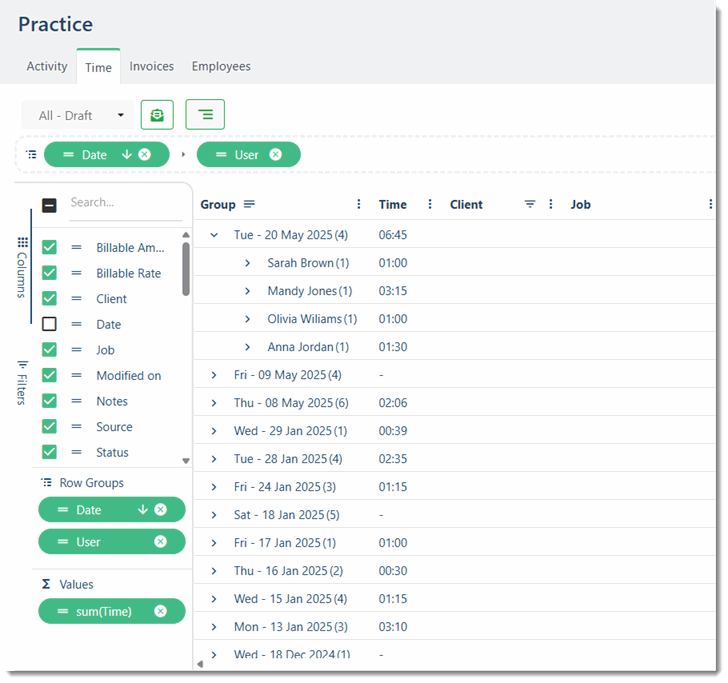Collapse the Tue - 20 May 2025 group

click(214, 235)
